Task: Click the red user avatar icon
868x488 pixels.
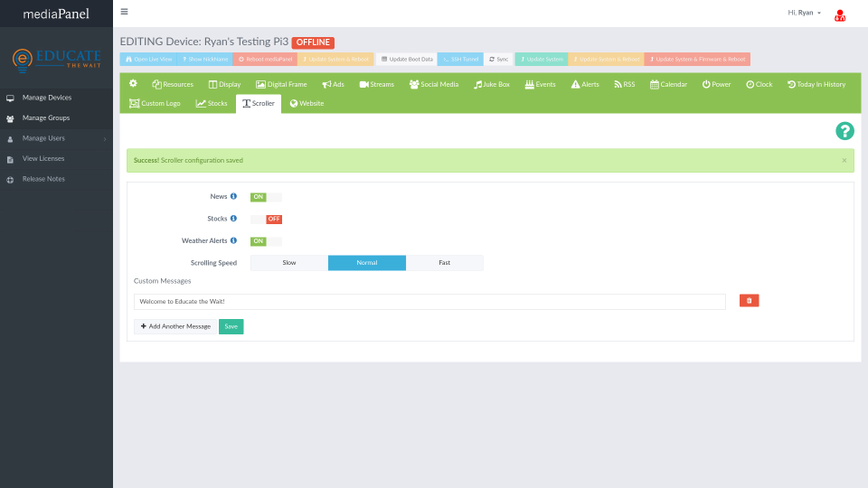Action: pos(840,14)
